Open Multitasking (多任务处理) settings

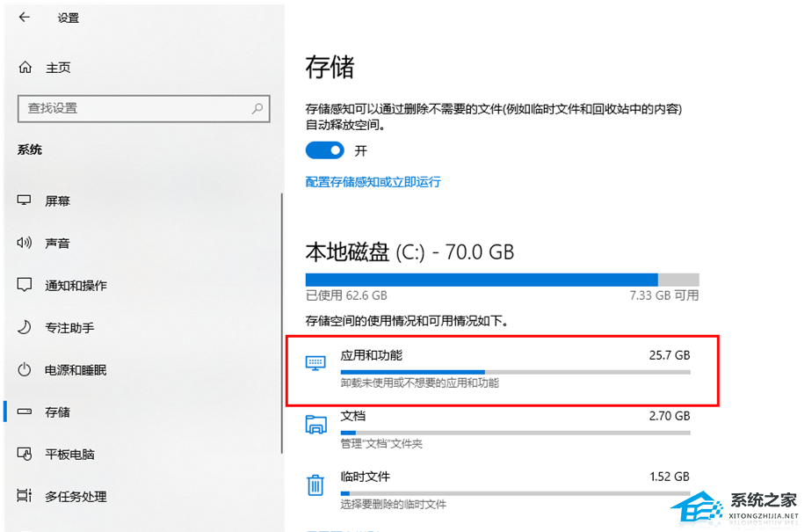pyautogui.click(x=76, y=496)
